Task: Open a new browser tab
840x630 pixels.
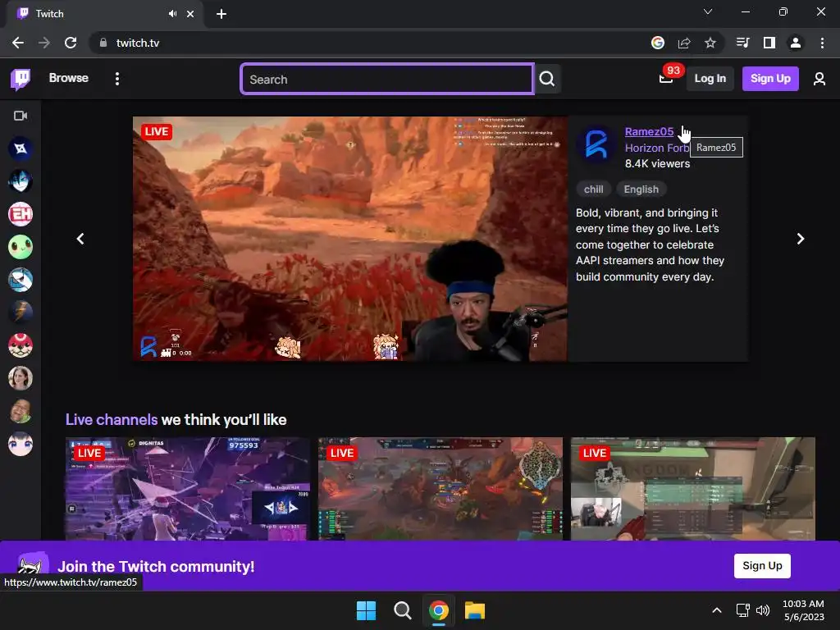Action: coord(221,14)
